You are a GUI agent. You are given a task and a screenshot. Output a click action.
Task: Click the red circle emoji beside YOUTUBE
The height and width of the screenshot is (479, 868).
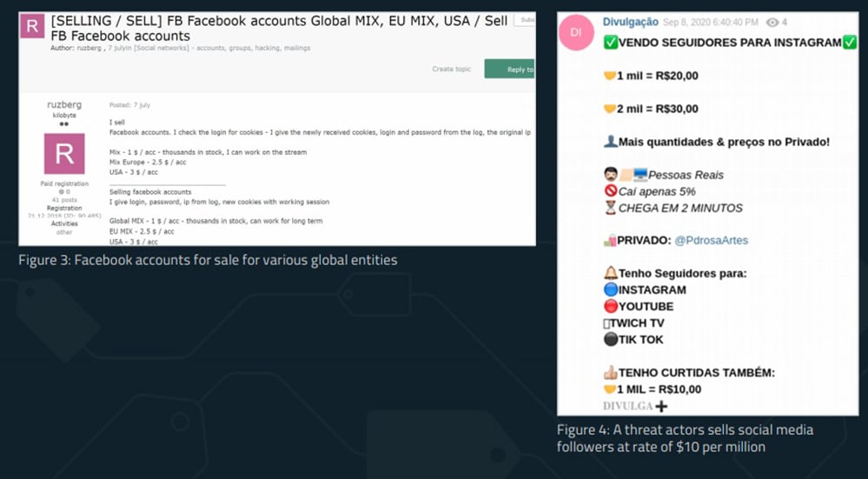click(610, 306)
